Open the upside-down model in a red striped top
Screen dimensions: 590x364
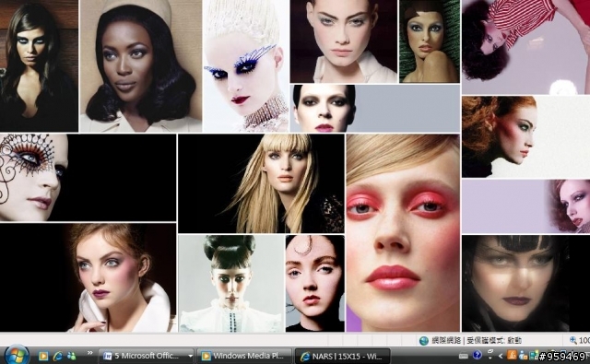coord(525,47)
